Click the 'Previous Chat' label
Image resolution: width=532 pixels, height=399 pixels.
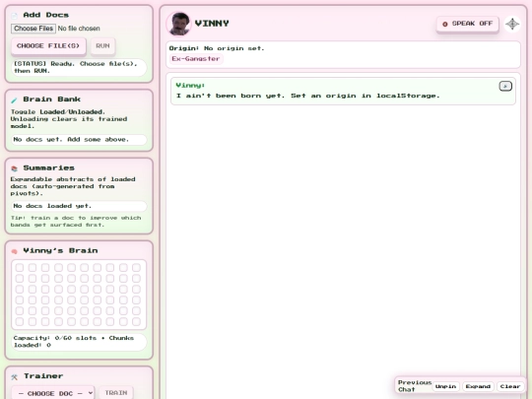tap(414, 386)
